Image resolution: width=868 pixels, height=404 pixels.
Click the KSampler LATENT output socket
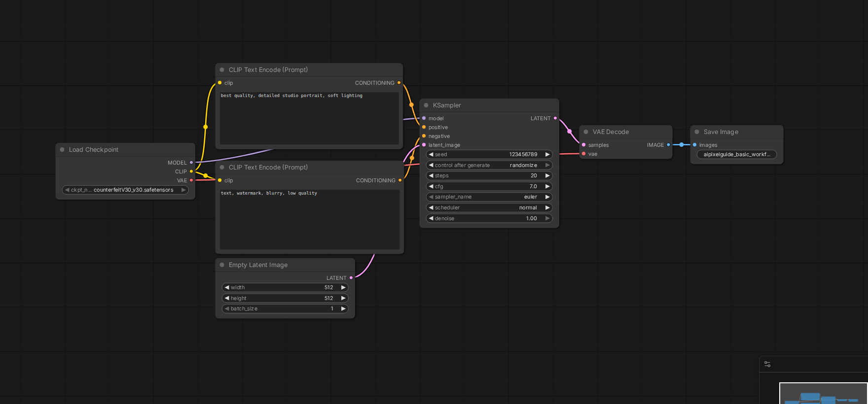[x=555, y=118]
